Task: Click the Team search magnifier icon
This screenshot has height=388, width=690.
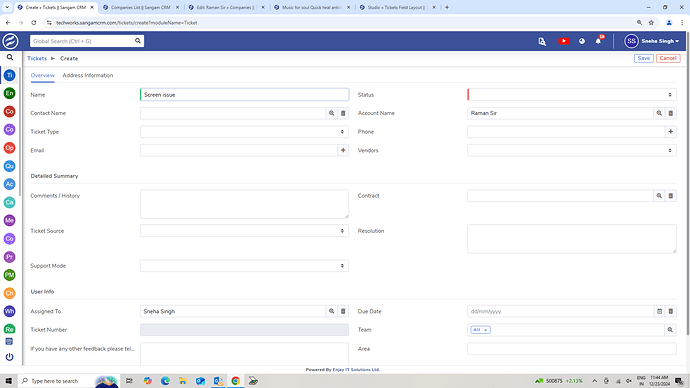Action: [x=670, y=330]
